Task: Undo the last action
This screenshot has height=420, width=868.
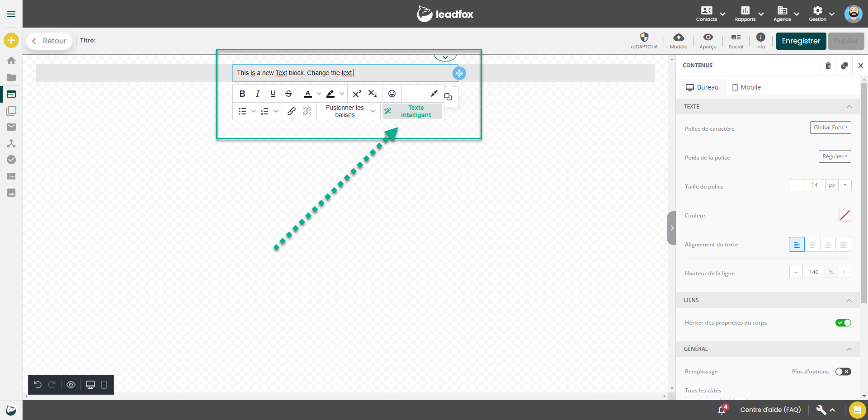Action: [x=38, y=385]
